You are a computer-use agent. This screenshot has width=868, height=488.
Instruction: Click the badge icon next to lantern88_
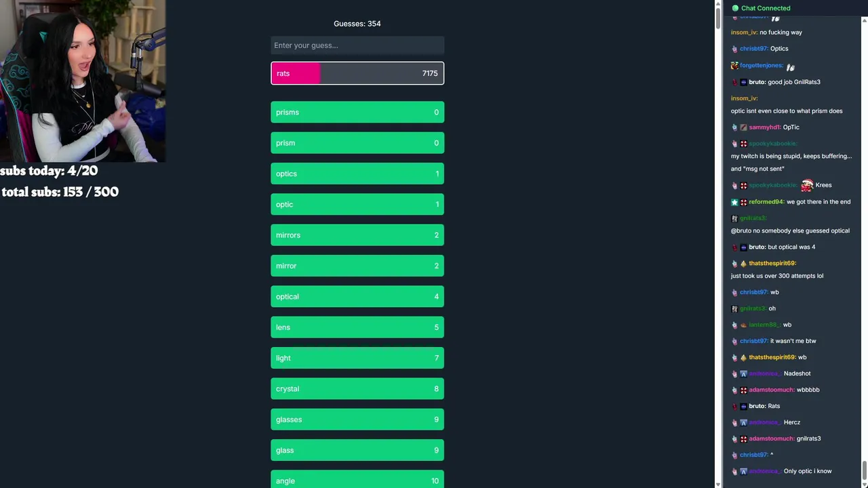coord(743,325)
